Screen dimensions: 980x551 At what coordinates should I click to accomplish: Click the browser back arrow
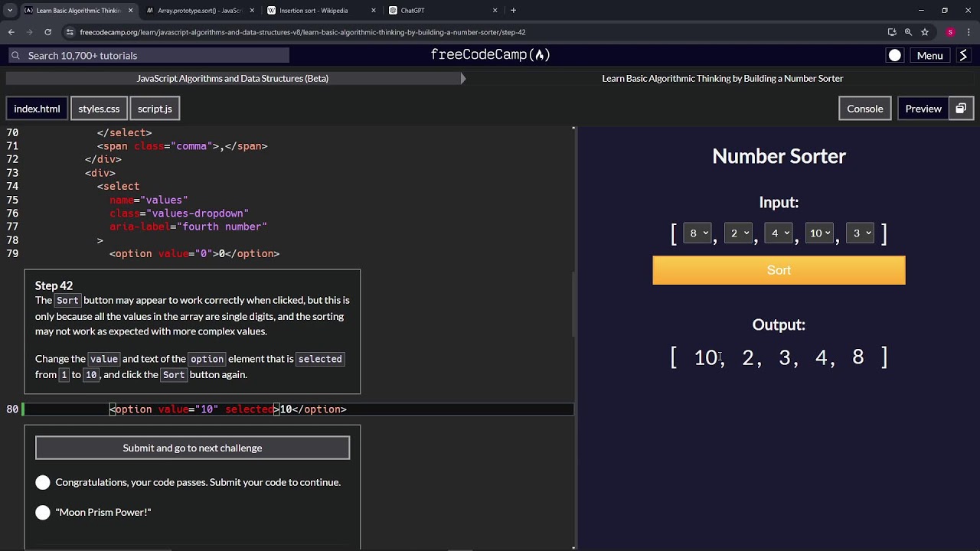[x=11, y=32]
